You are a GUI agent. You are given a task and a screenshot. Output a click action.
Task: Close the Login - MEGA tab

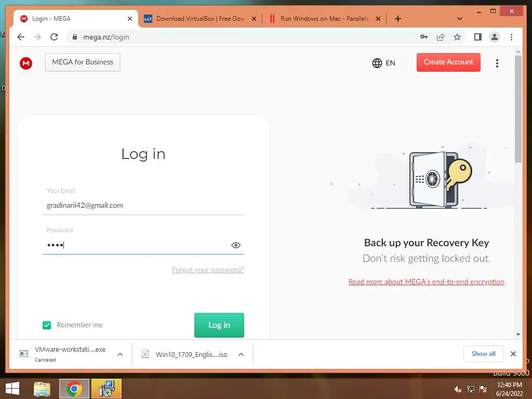tap(129, 19)
